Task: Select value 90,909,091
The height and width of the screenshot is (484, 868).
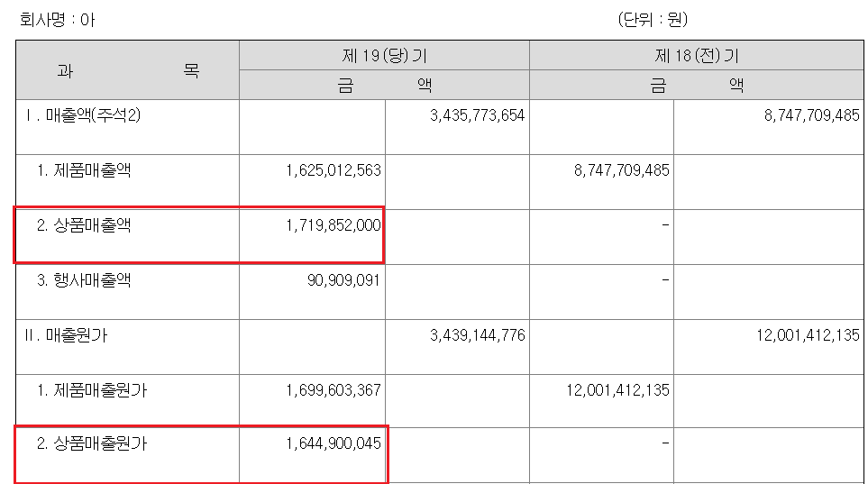Action: pyautogui.click(x=343, y=279)
